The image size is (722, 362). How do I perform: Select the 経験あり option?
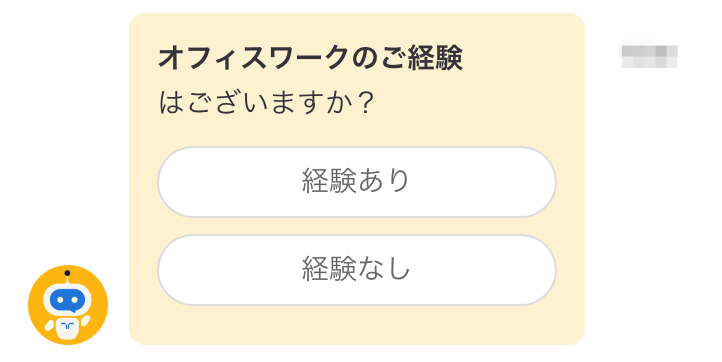[x=357, y=182]
